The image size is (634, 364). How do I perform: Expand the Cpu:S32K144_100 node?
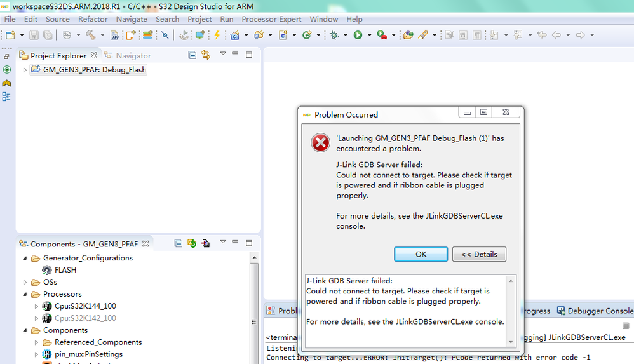(x=36, y=307)
